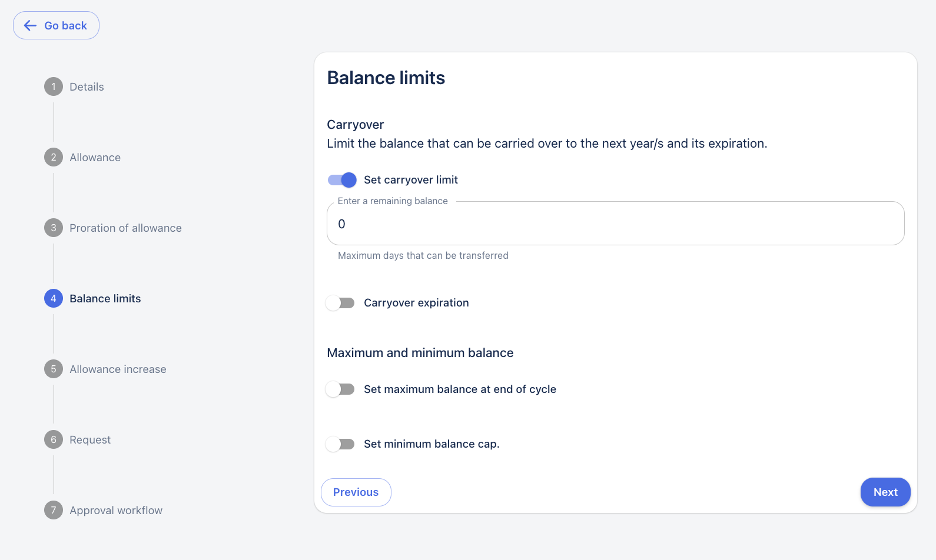Click the step 7 circle icon
The height and width of the screenshot is (560, 936).
pyautogui.click(x=54, y=510)
